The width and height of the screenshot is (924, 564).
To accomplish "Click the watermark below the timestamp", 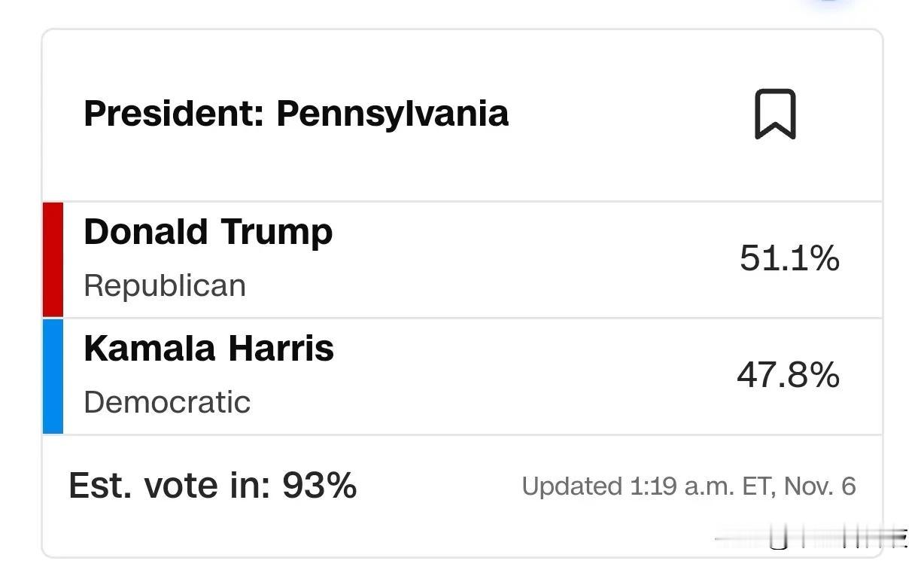I will click(x=813, y=538).
